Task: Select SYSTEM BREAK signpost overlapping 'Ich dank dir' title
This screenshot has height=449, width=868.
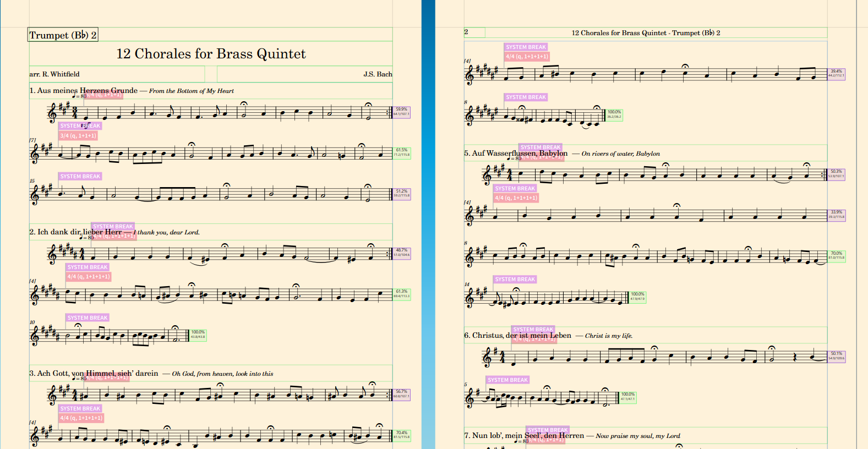Action: 113,226
